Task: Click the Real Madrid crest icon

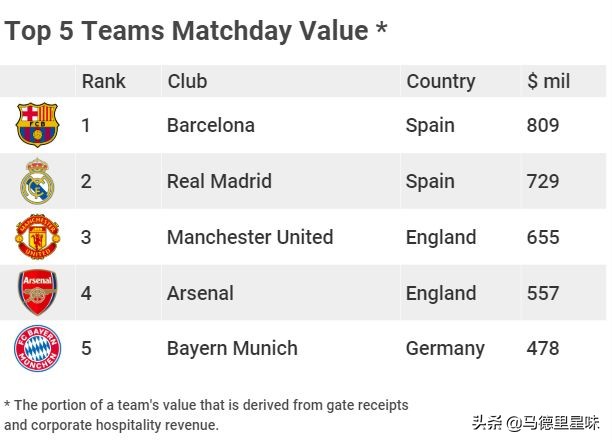Action: pos(38,181)
